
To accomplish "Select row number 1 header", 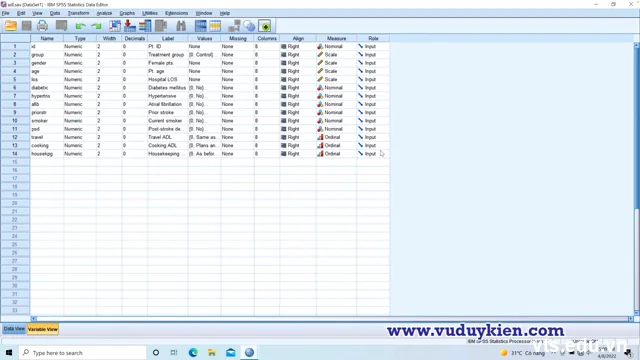I will click(15, 47).
